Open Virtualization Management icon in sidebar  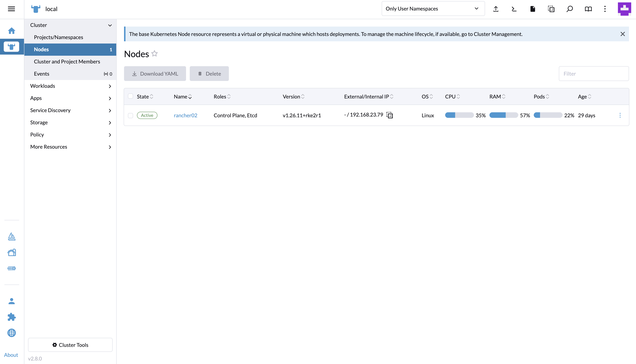(11, 268)
